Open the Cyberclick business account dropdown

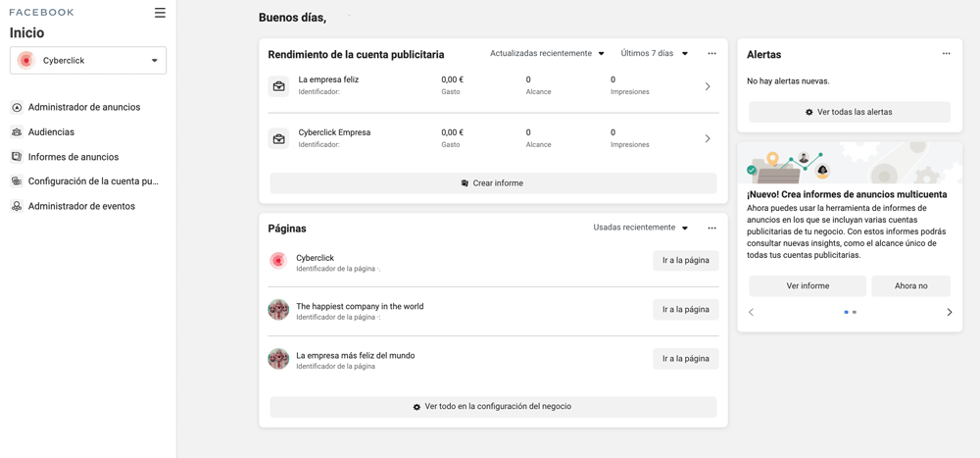click(x=88, y=61)
